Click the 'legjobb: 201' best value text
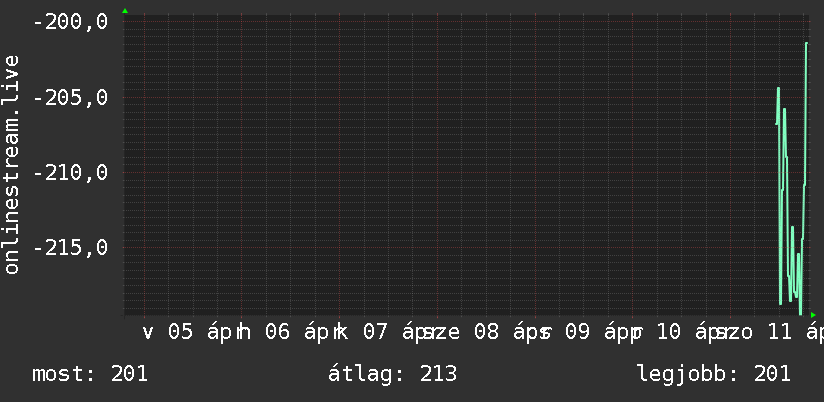824x402 pixels. tap(713, 374)
